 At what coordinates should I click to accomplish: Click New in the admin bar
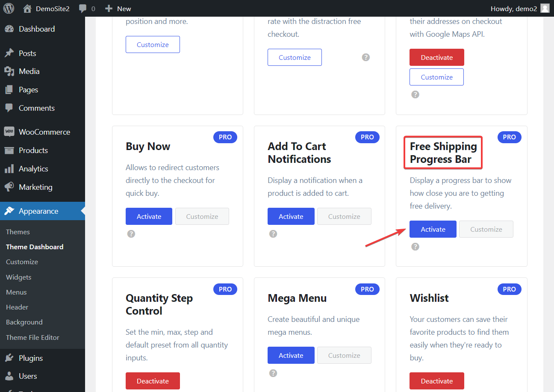pyautogui.click(x=118, y=9)
